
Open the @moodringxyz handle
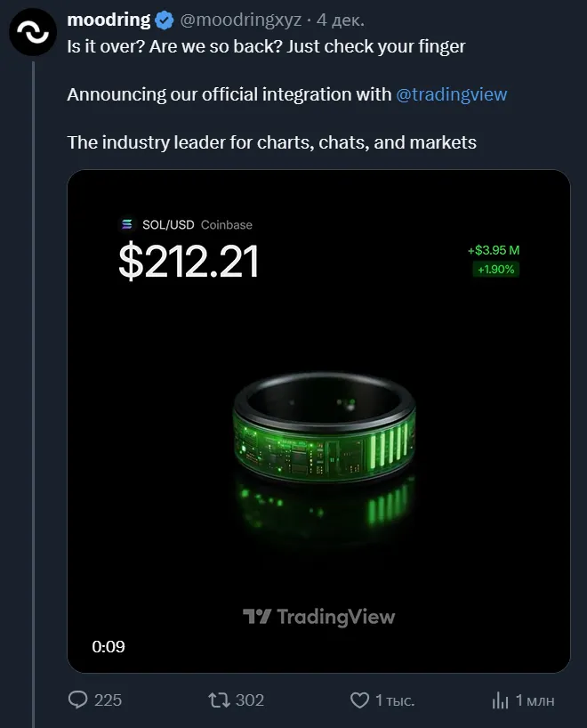point(241,20)
